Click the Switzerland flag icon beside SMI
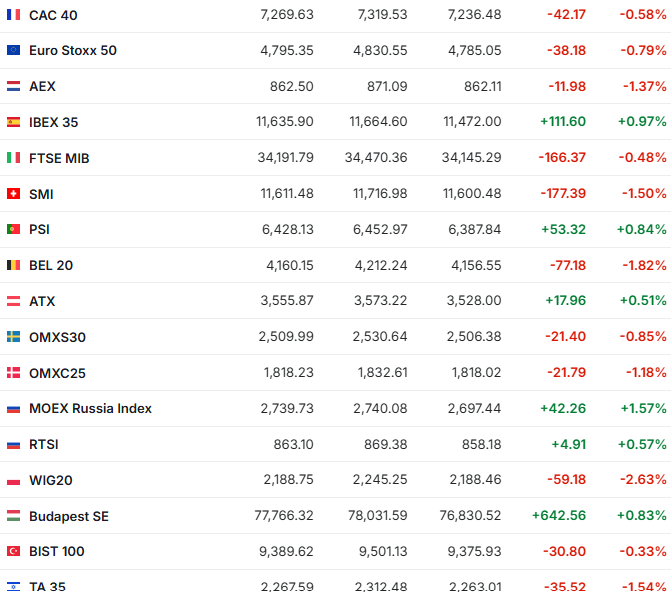The width and height of the screenshot is (671, 592). point(13,194)
